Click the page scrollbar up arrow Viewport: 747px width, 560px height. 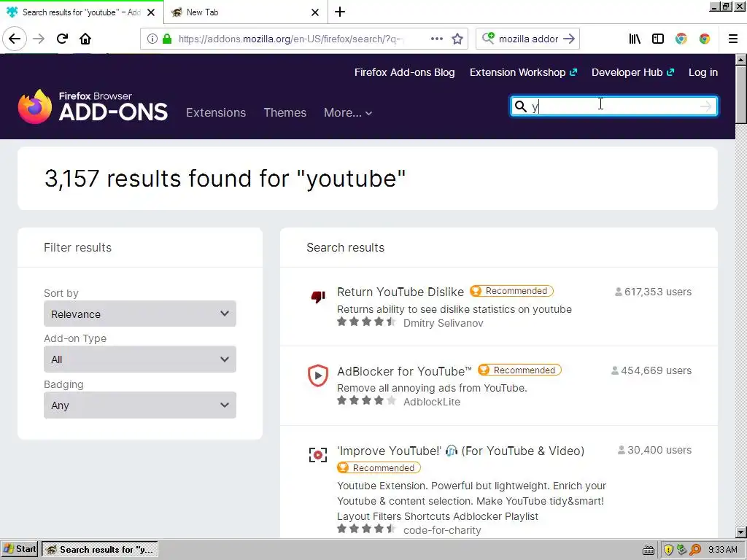tap(741, 60)
